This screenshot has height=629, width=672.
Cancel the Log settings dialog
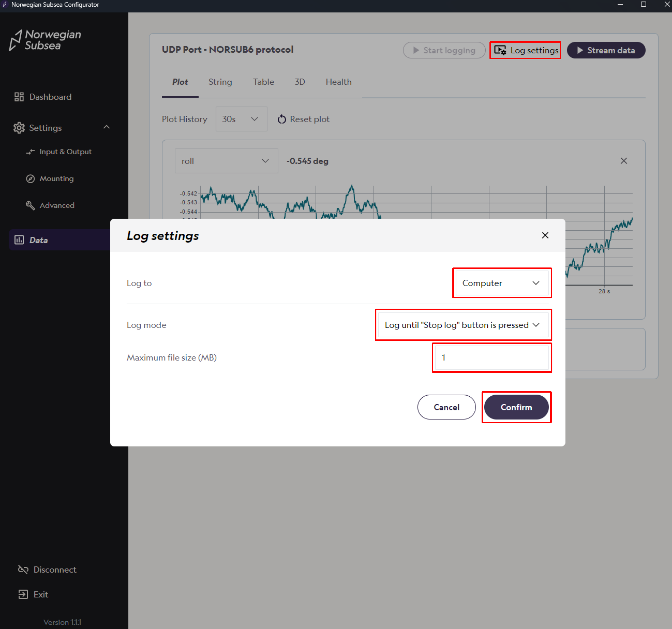(x=447, y=407)
